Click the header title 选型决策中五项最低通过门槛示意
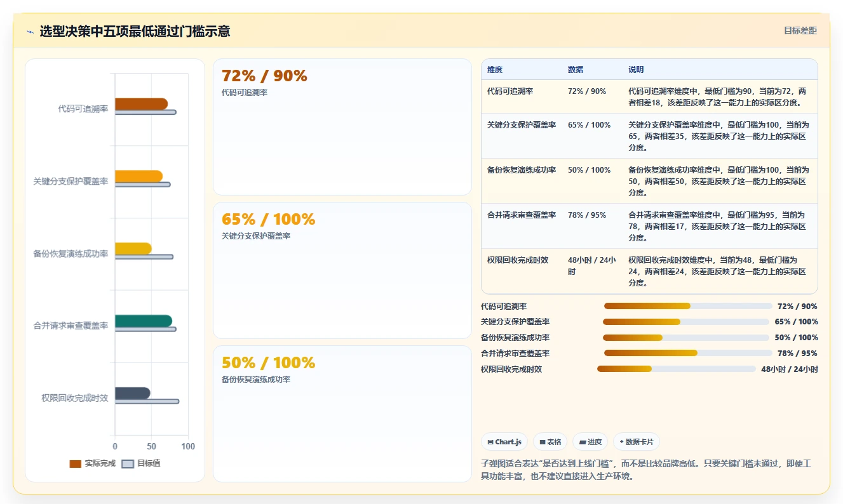 point(135,31)
